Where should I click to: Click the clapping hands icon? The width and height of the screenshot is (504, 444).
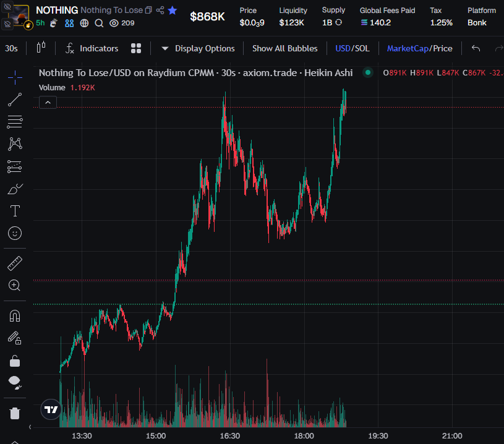coord(54,23)
